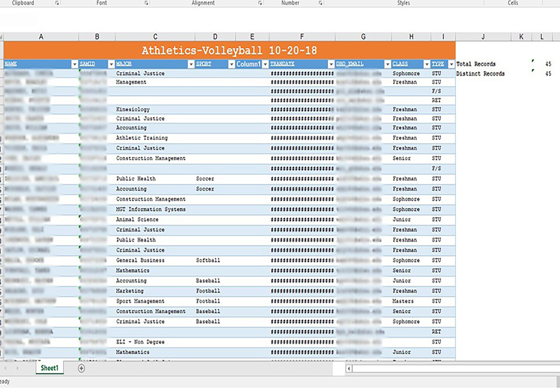Click the DBD_EMAIL column header text
The image size is (560, 392).
click(350, 64)
